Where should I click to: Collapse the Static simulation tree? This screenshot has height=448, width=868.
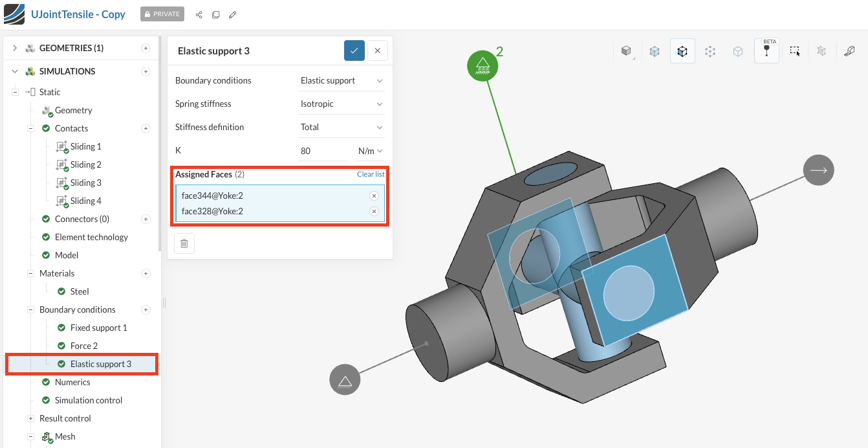[15, 92]
